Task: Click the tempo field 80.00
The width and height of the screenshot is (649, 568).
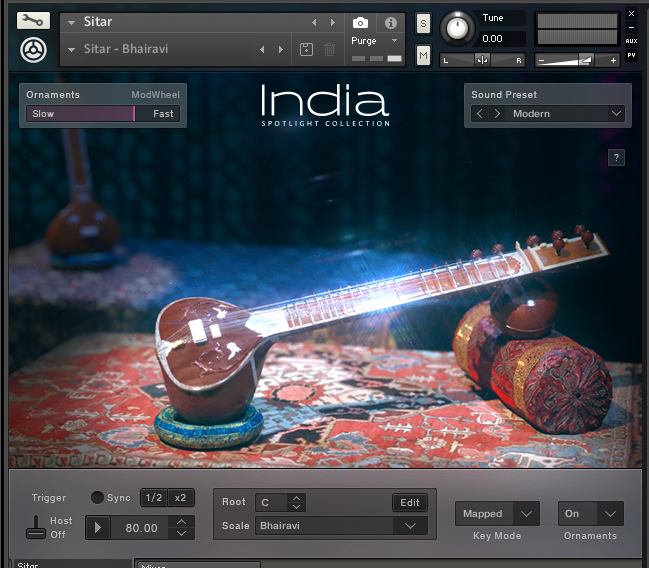Action: (141, 528)
